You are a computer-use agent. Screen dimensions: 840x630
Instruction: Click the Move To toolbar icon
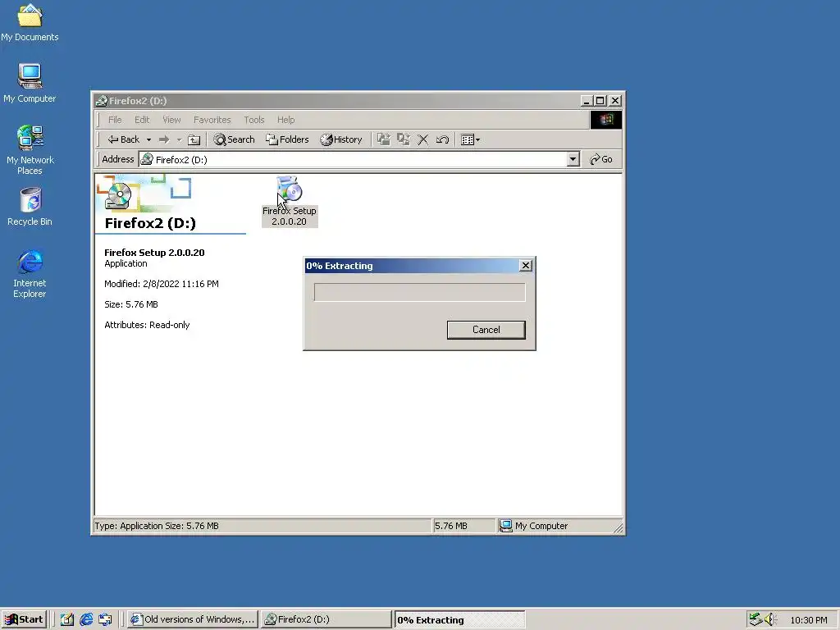point(384,139)
